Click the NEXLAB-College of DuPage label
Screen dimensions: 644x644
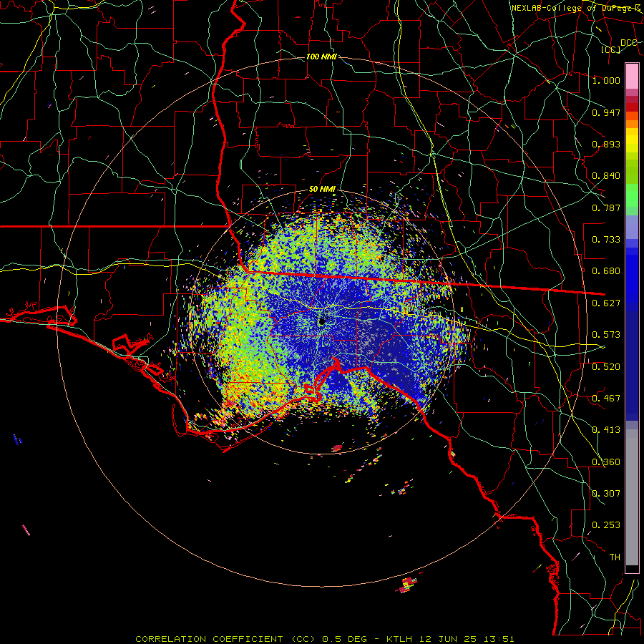coord(575,8)
